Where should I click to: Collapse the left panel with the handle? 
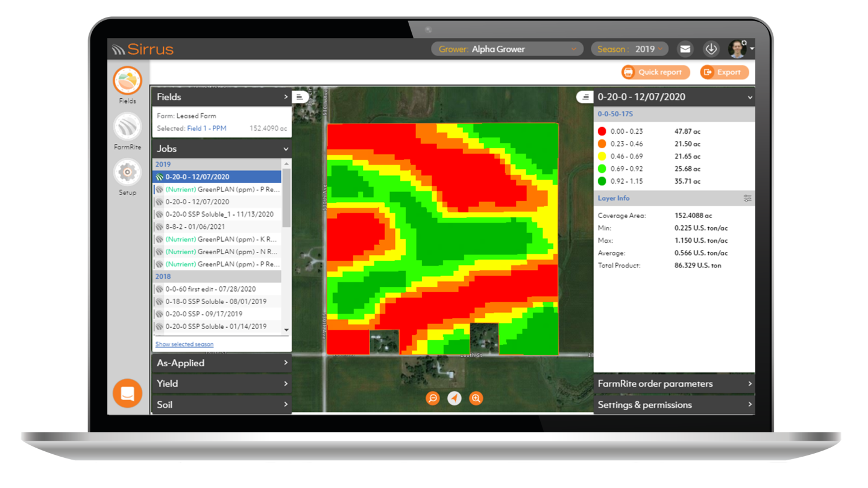click(300, 96)
